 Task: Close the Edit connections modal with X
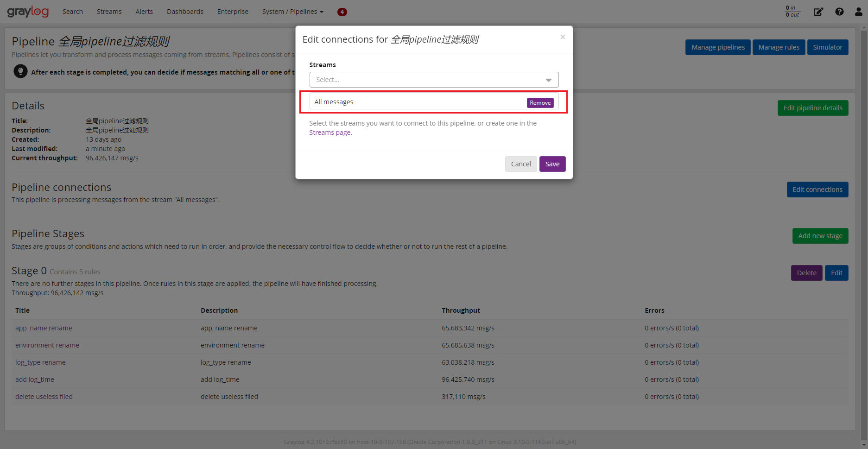[562, 37]
